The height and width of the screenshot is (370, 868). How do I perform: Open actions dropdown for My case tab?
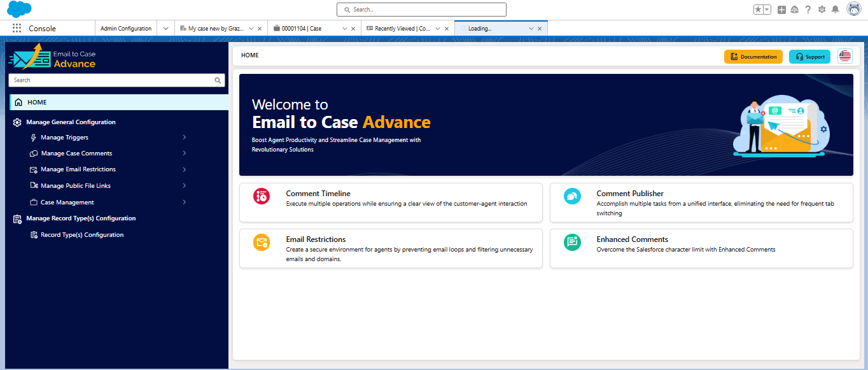click(251, 29)
